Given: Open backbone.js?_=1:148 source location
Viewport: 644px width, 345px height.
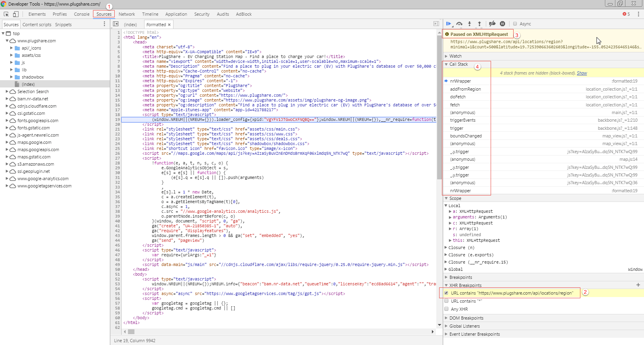Looking at the screenshot, I should pos(617,128).
